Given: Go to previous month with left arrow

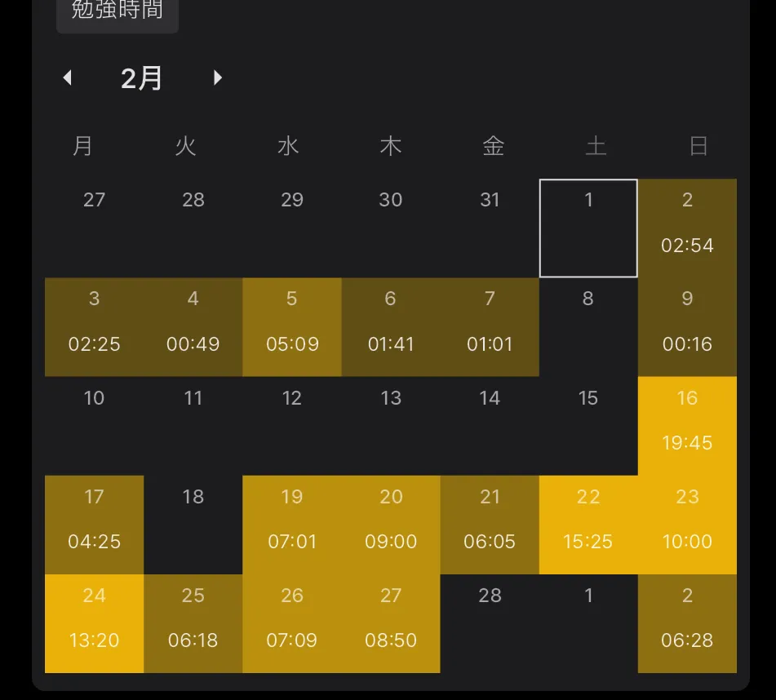Looking at the screenshot, I should tap(68, 78).
